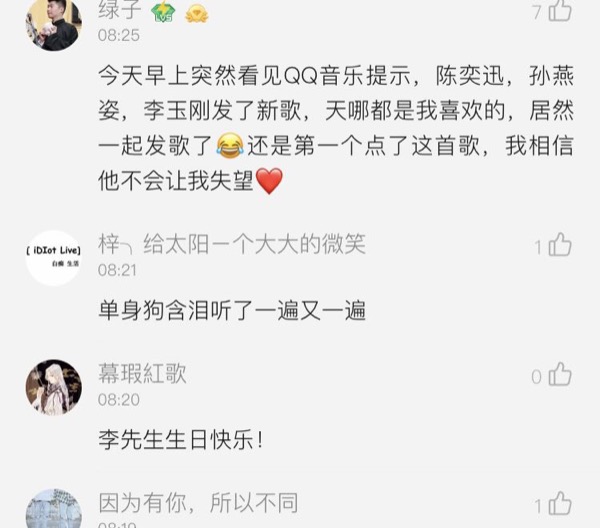Select the comment about QQ音乐 new songs
The height and width of the screenshot is (528, 600).
click(336, 128)
